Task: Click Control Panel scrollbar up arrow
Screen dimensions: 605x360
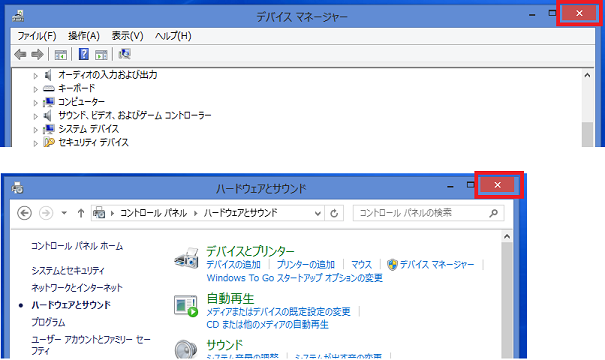Action: click(507, 237)
